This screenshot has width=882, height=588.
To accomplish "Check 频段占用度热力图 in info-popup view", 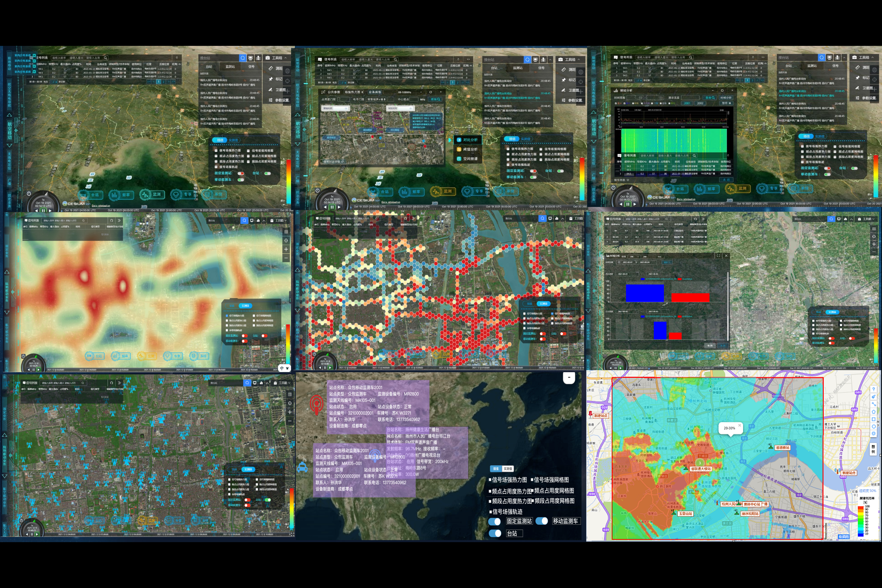I will click(490, 501).
